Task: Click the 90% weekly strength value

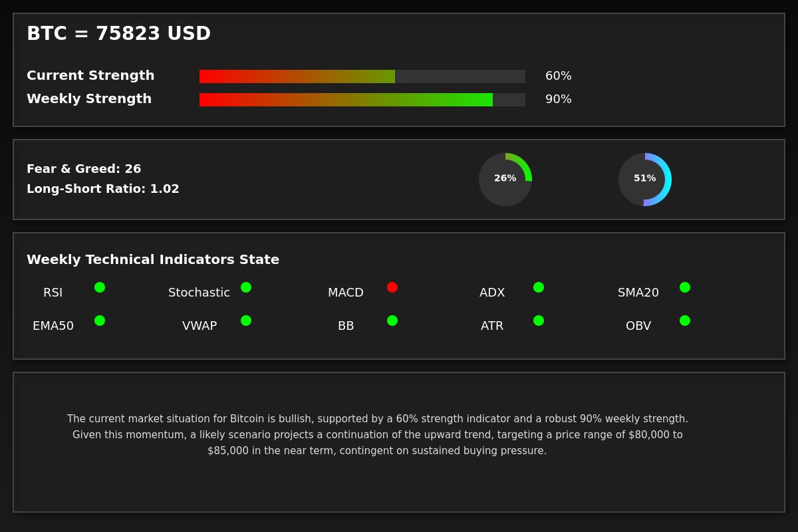Action: 559,100
